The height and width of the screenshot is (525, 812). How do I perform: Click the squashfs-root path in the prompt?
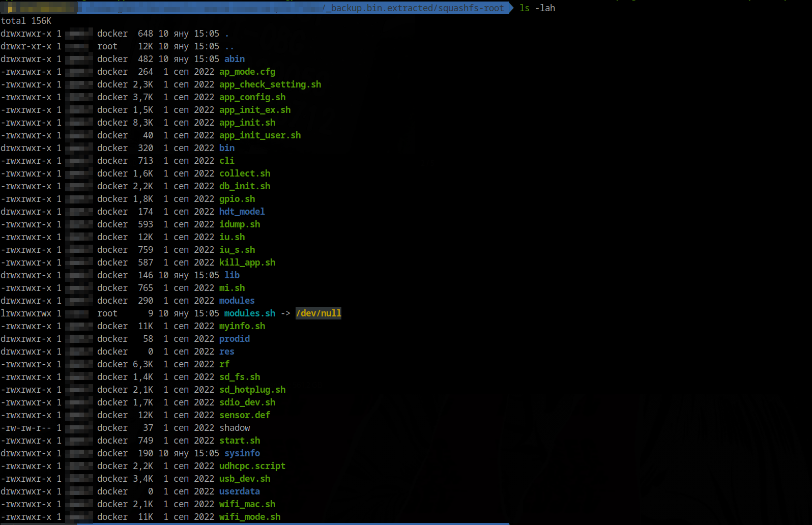[471, 8]
